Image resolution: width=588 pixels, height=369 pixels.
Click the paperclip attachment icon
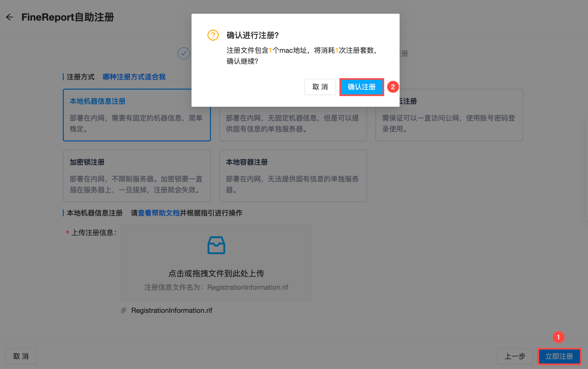(x=124, y=310)
